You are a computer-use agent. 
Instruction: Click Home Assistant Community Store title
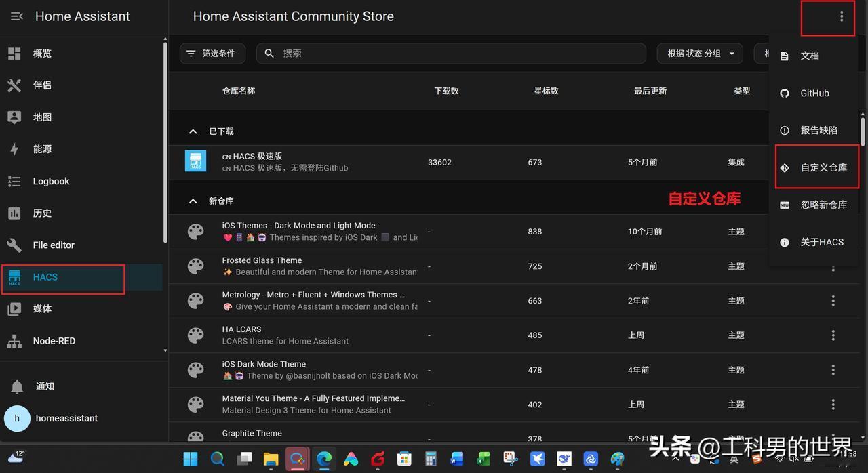click(x=293, y=16)
